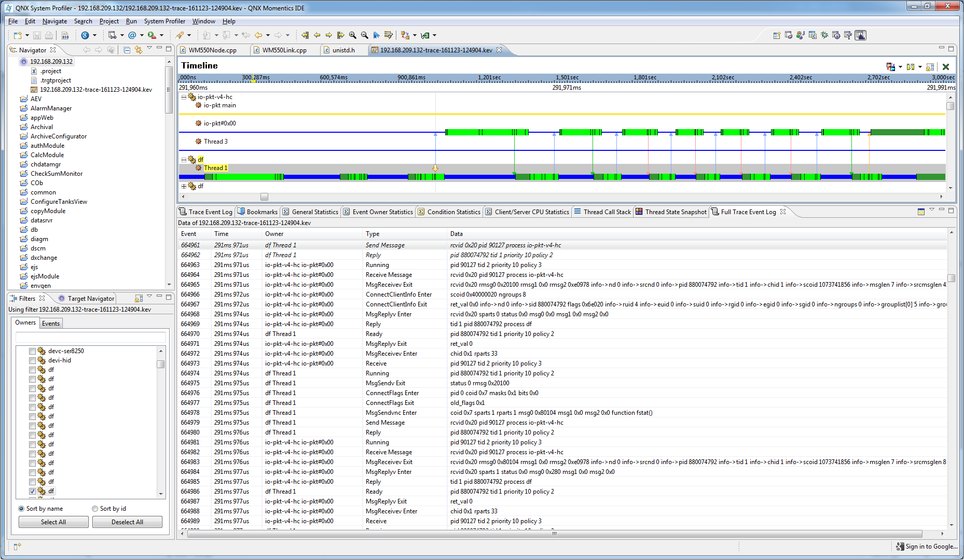Select the Sort by id radio button
The width and height of the screenshot is (964, 560).
[x=95, y=509]
